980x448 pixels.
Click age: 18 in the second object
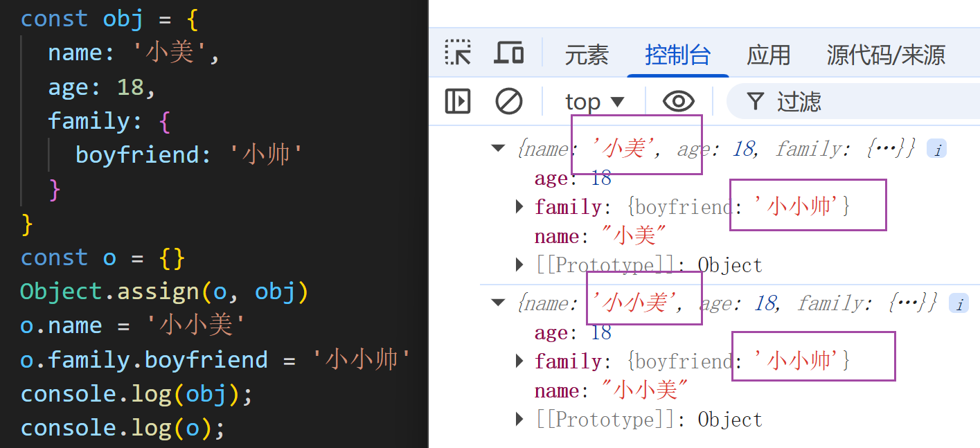pyautogui.click(x=573, y=333)
